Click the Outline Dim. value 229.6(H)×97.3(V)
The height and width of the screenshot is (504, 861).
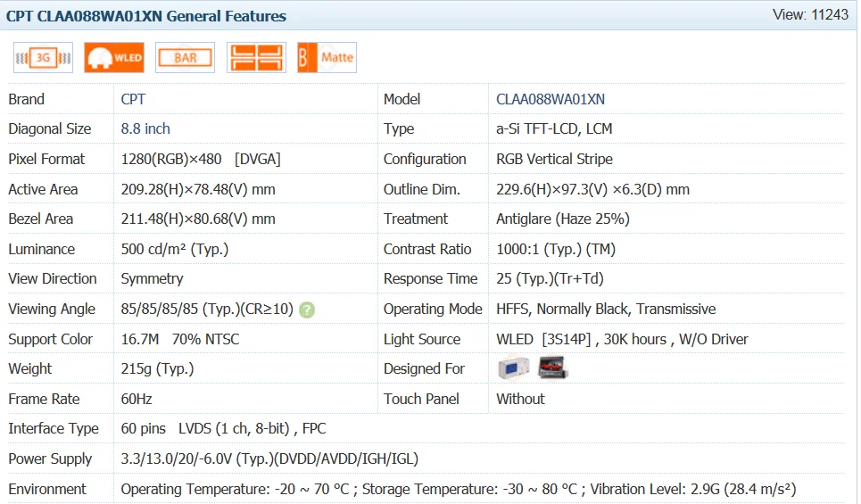click(x=592, y=189)
